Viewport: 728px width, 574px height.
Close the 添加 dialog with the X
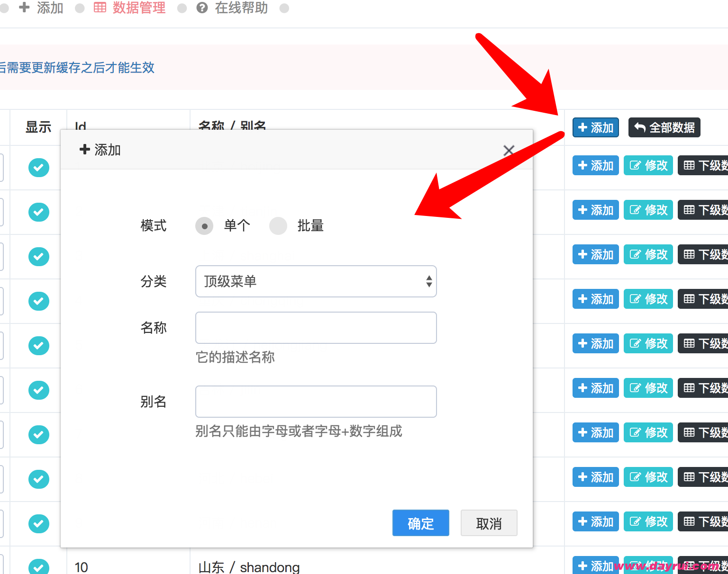(x=509, y=151)
